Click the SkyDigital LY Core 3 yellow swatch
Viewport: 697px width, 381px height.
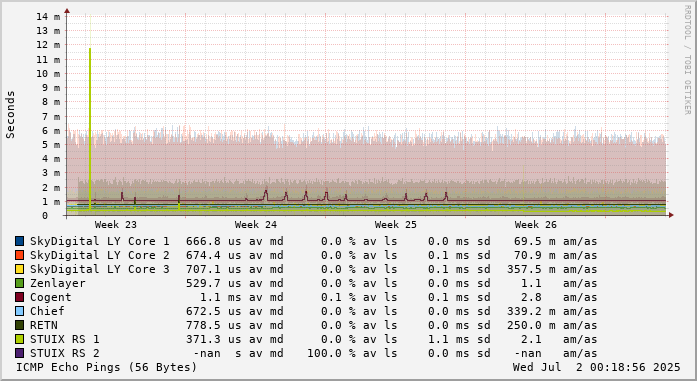(20, 269)
